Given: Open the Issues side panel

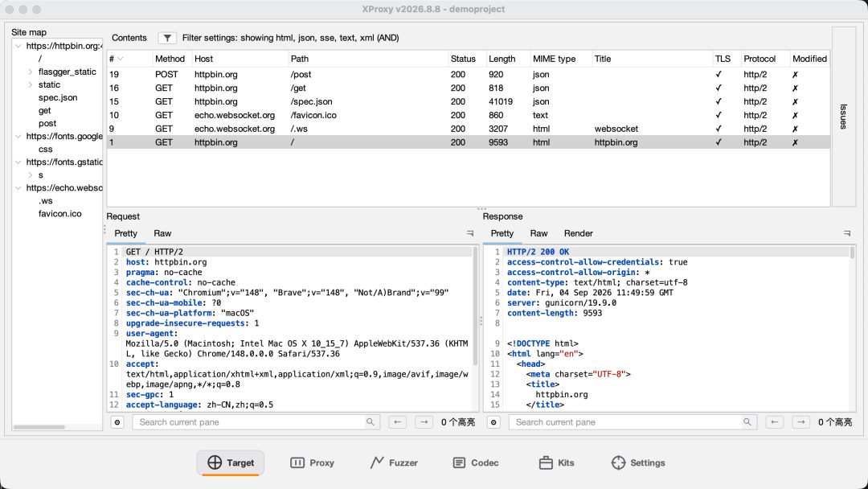Looking at the screenshot, I should [844, 117].
